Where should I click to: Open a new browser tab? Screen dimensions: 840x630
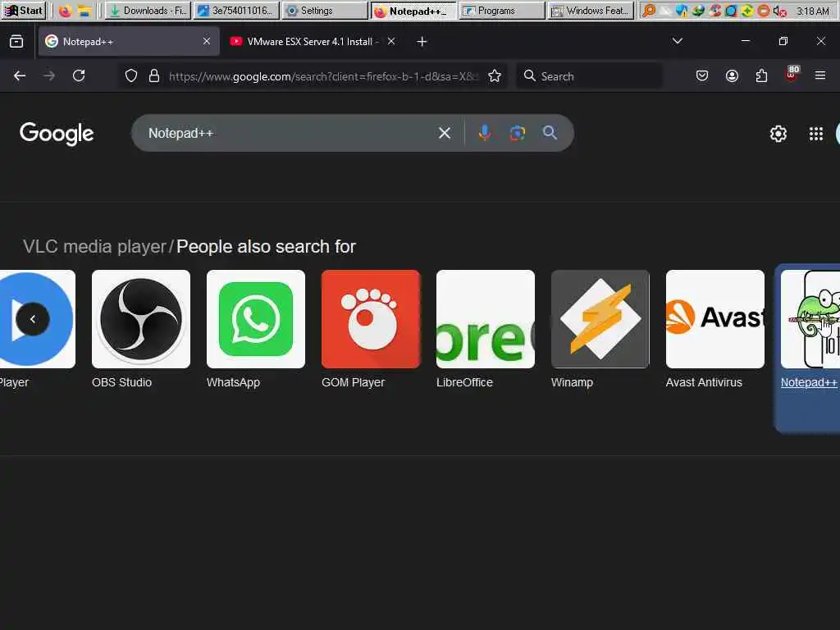422,41
